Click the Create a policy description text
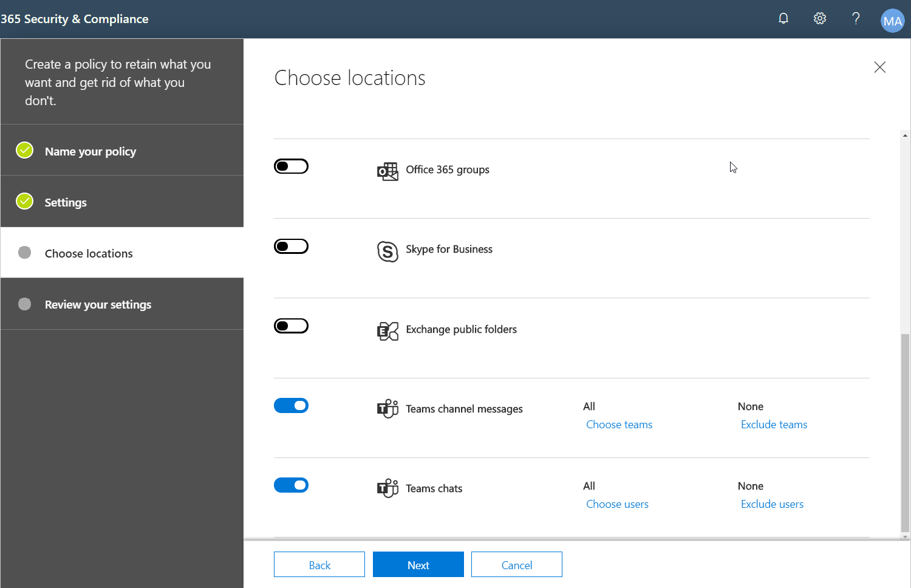This screenshot has height=588, width=911. [118, 82]
